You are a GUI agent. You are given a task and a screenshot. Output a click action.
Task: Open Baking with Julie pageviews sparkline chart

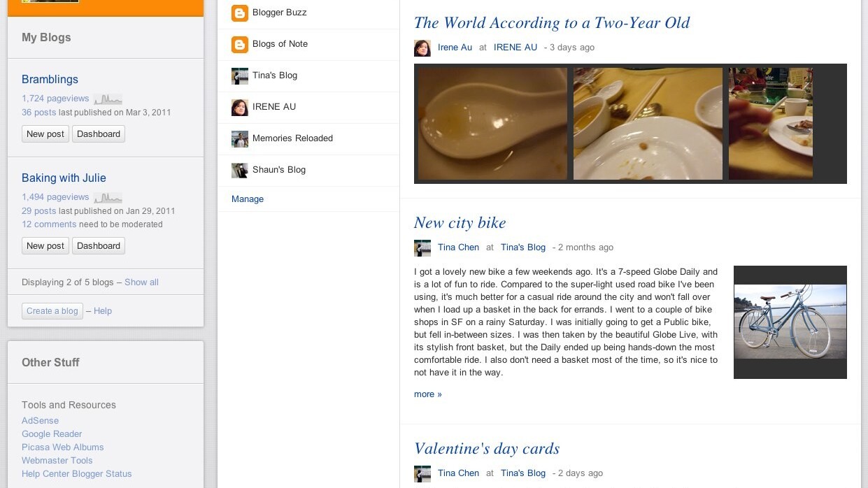(x=108, y=198)
